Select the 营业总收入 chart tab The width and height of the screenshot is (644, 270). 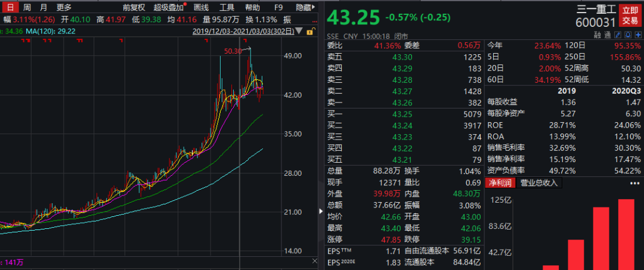point(539,183)
